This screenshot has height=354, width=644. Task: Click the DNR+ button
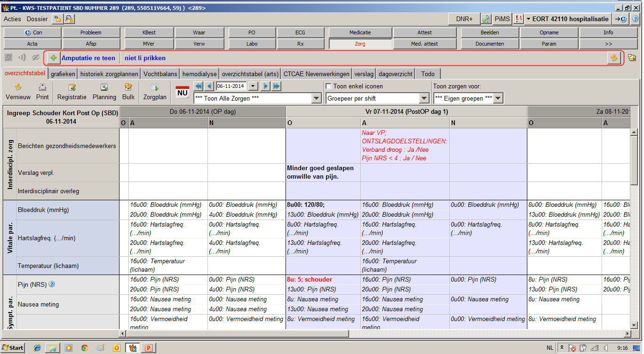[x=464, y=19]
